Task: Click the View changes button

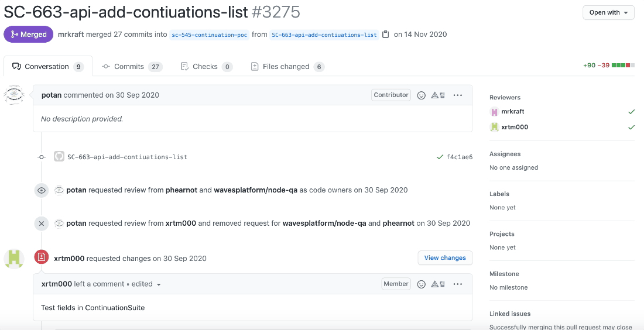Action: tap(445, 258)
